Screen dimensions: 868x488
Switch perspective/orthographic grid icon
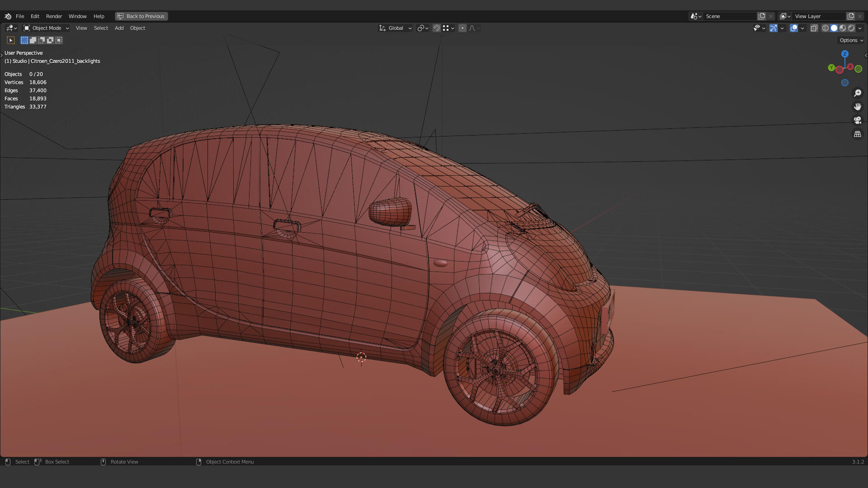pyautogui.click(x=858, y=134)
